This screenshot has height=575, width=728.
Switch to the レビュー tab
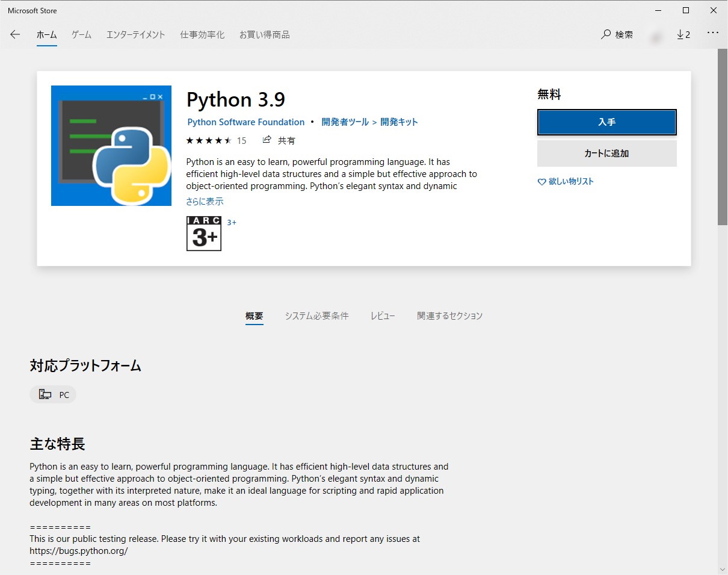point(383,315)
